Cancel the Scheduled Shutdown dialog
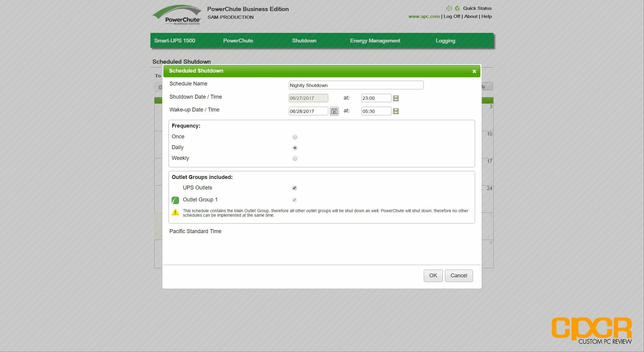 pyautogui.click(x=458, y=276)
